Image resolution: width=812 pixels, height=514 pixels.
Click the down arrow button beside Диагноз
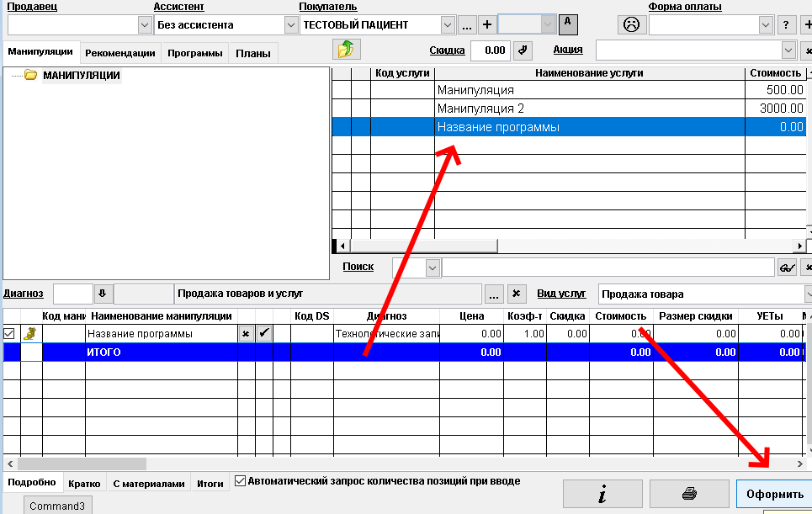click(103, 294)
